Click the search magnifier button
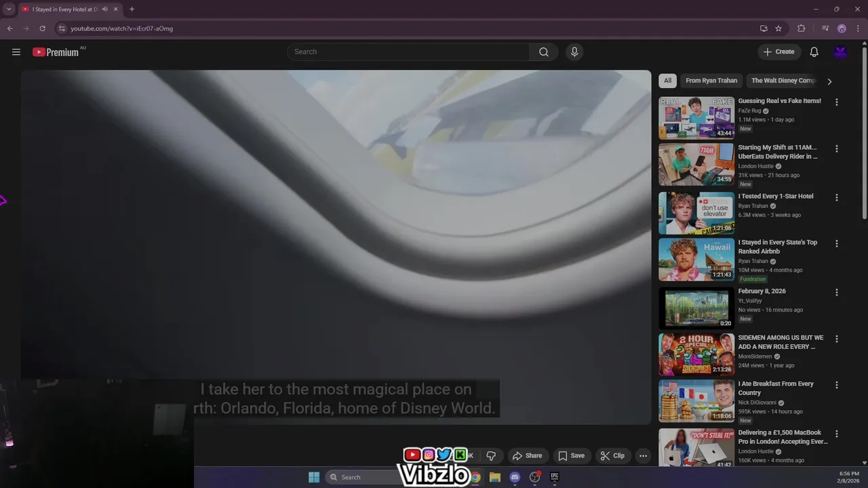 544,52
